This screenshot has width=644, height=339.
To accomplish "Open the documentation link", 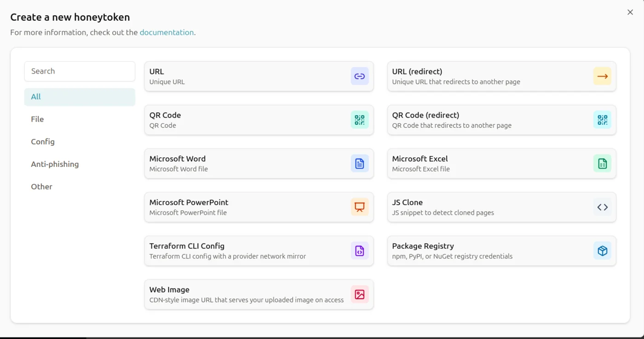I will pyautogui.click(x=167, y=32).
